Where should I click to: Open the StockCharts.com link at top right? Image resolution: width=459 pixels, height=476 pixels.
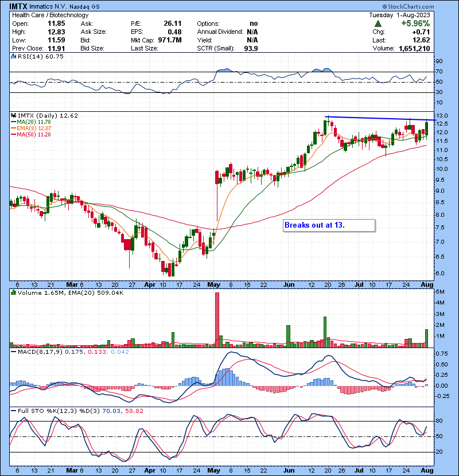click(408, 6)
